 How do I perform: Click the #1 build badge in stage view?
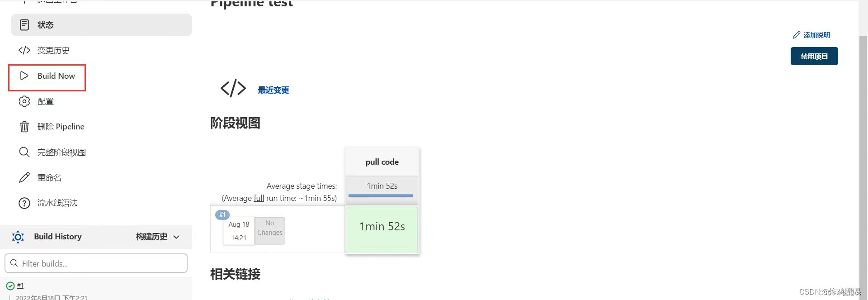coord(222,215)
